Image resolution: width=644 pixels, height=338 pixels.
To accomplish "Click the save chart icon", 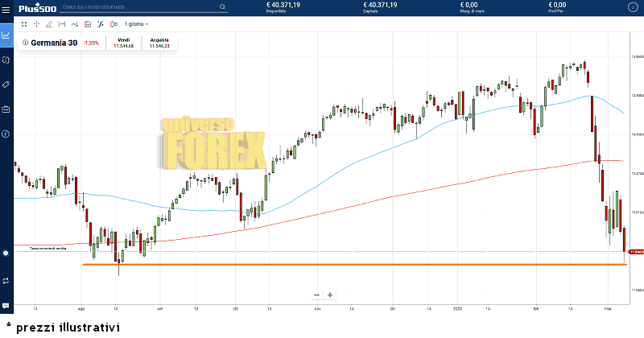I will [x=87, y=24].
